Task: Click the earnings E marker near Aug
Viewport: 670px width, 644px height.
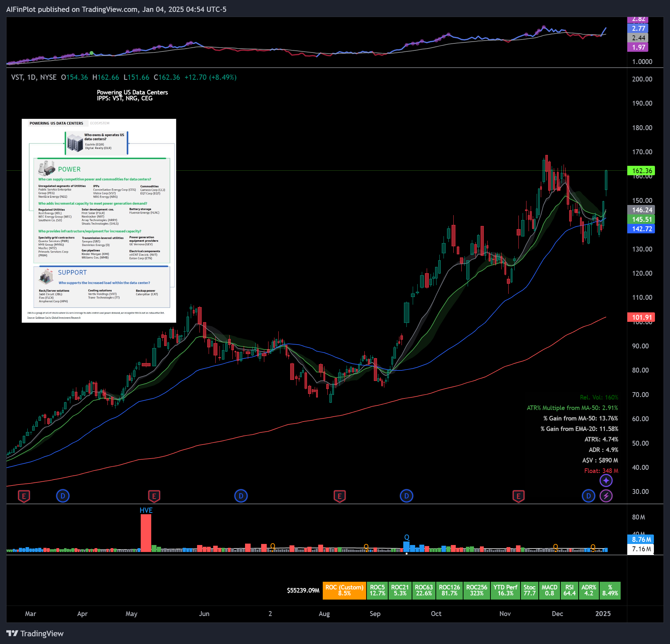Action: (x=340, y=496)
